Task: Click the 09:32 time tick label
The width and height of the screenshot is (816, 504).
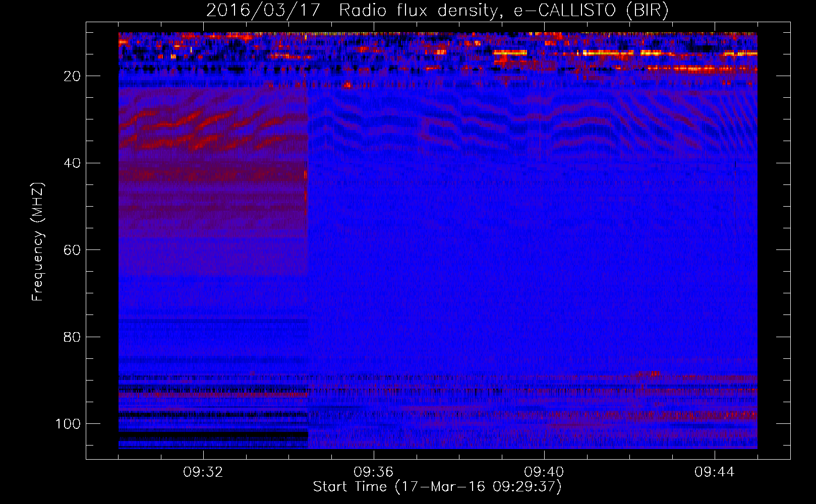Action: (x=203, y=472)
